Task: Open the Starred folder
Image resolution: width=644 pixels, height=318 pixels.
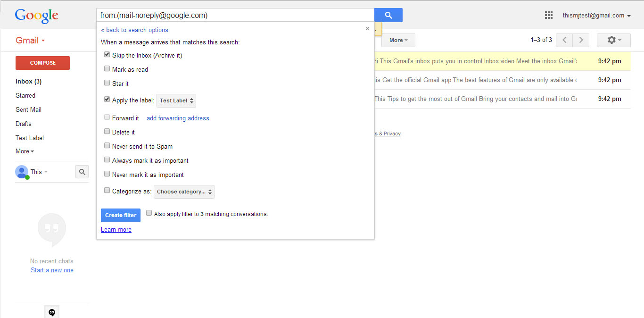Action: [25, 95]
